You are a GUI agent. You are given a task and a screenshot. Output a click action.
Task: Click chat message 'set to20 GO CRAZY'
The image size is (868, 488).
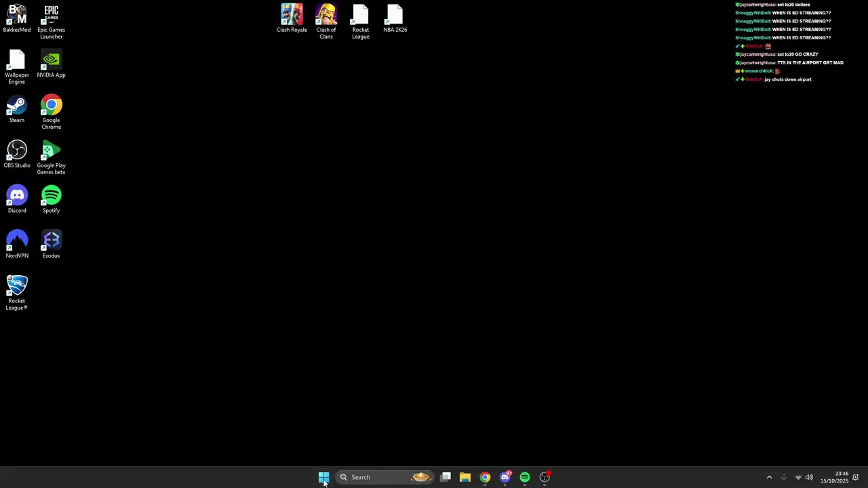797,54
